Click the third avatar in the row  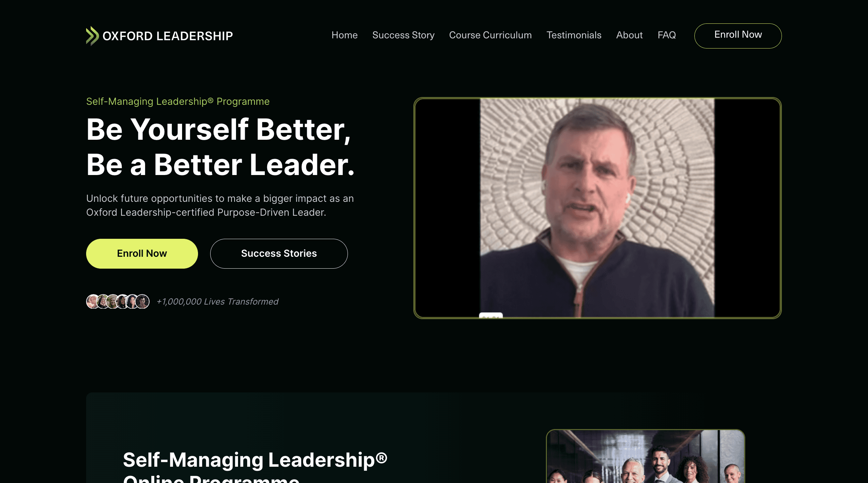point(113,301)
